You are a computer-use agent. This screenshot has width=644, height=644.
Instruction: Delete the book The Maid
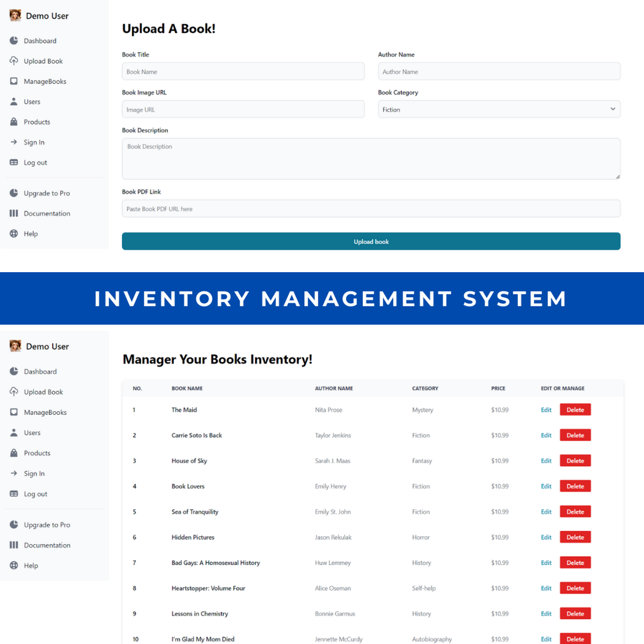575,409
